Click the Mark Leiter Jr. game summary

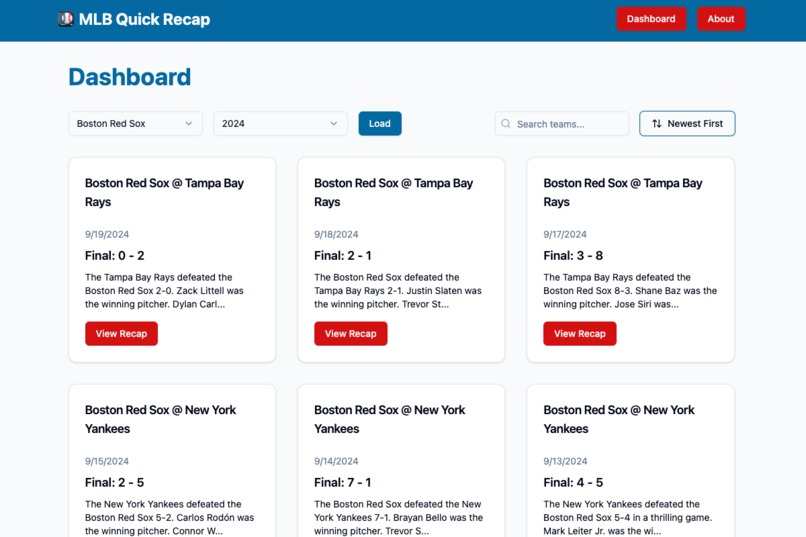click(628, 517)
